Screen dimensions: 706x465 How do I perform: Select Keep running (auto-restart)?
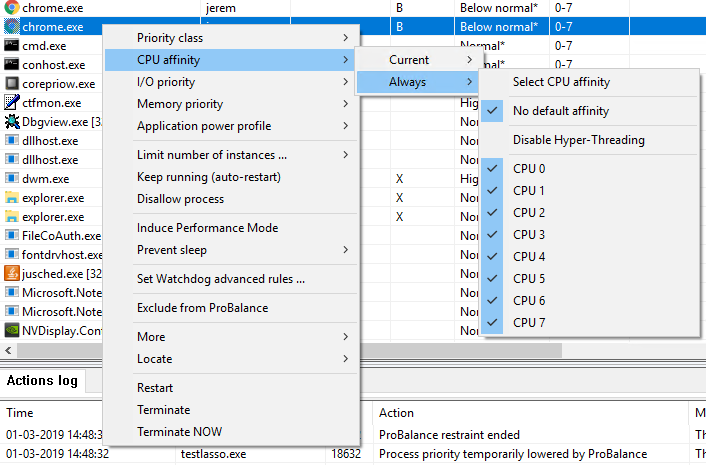(x=231, y=177)
